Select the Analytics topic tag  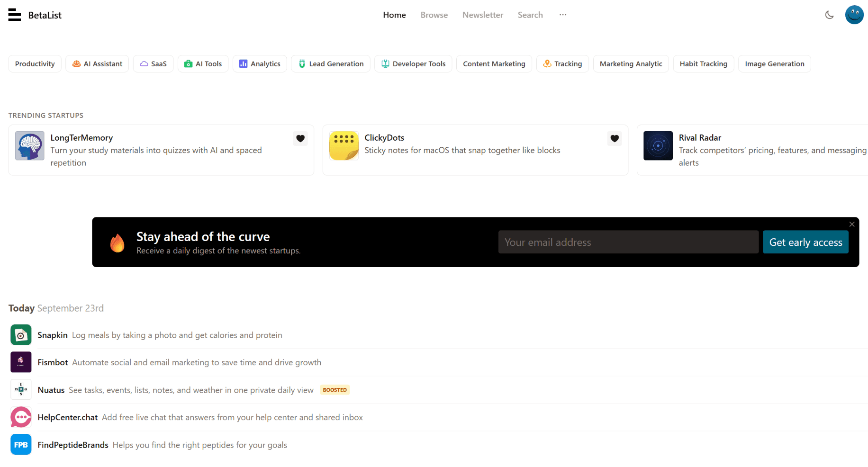(260, 63)
